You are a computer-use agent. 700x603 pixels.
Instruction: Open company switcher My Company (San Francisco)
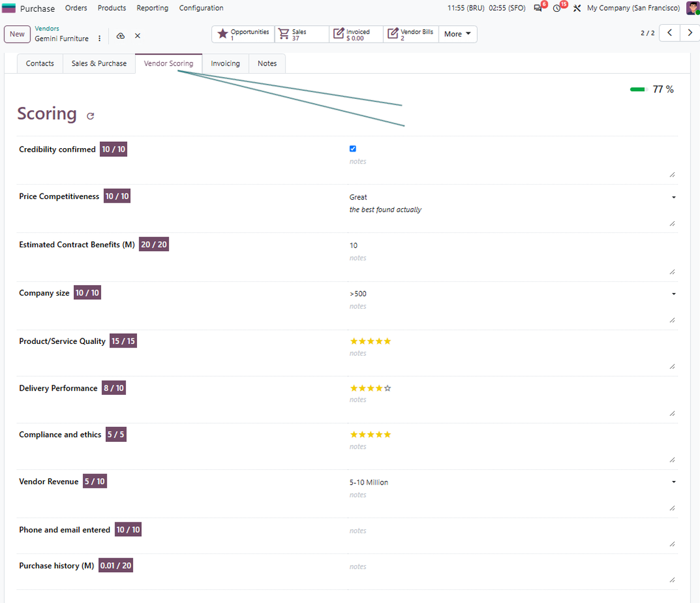(x=633, y=8)
